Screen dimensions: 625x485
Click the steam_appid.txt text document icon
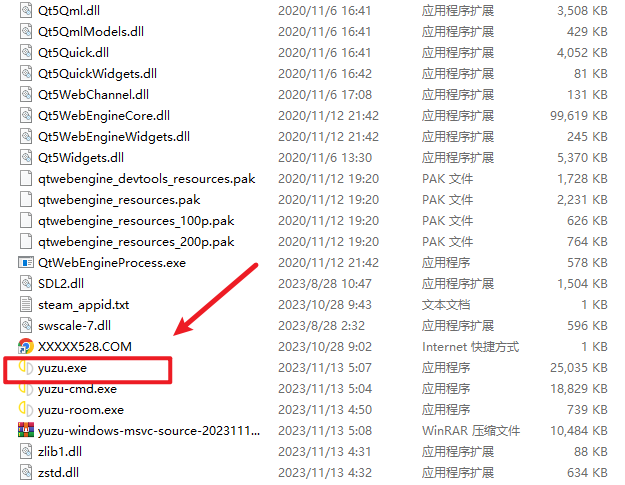26,304
